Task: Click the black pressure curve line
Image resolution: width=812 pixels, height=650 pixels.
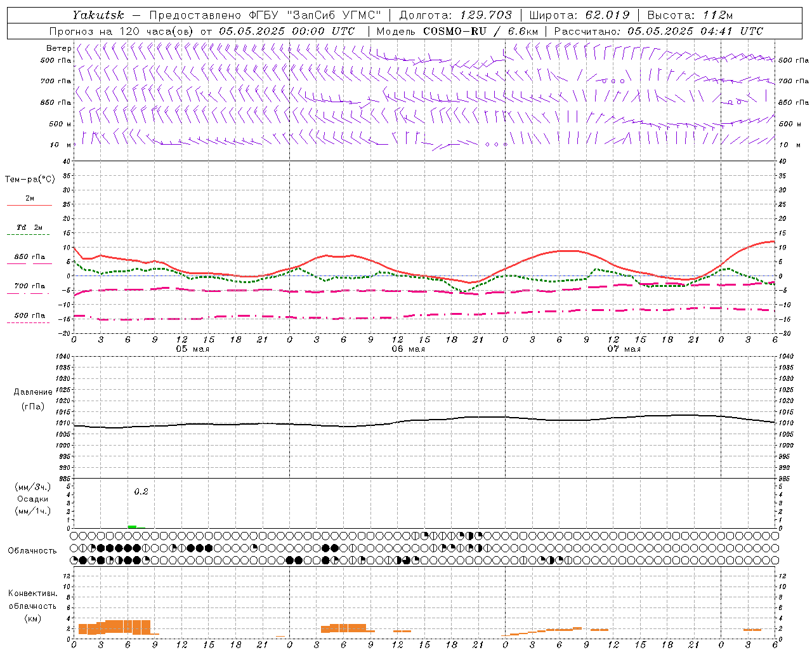Action: tap(424, 421)
